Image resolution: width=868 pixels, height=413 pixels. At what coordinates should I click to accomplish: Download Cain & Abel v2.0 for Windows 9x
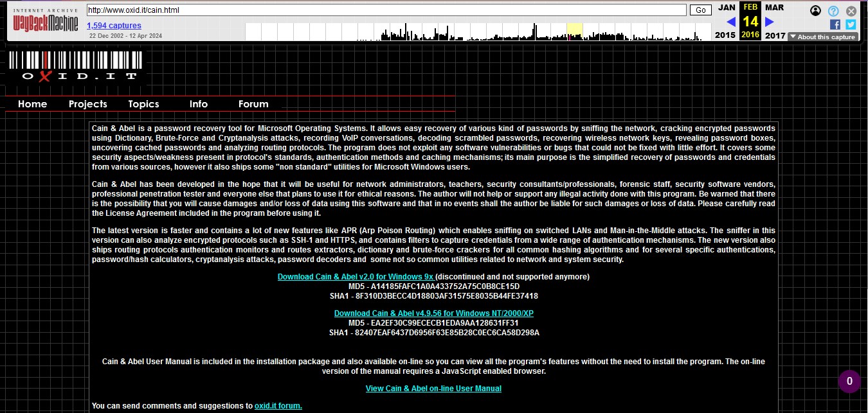(x=356, y=277)
